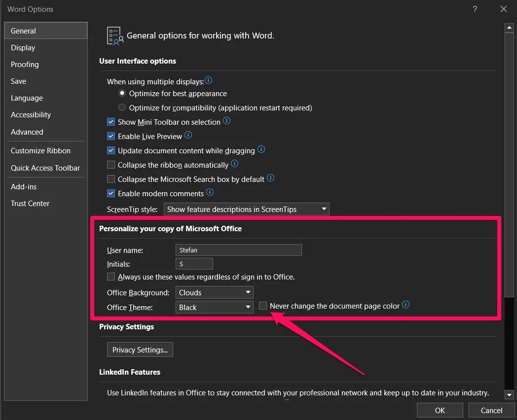
Task: Uncheck Show Mini Toolbar on selection
Action: [111, 122]
